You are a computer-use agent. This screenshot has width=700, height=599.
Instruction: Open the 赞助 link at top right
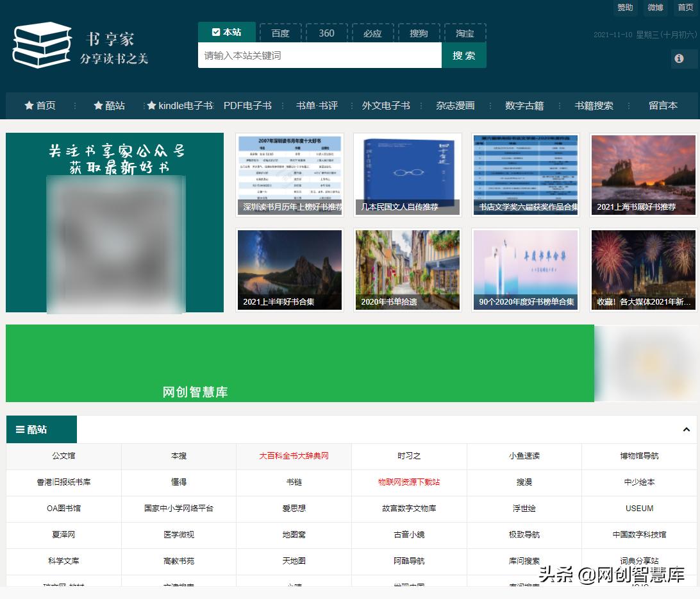(x=624, y=8)
